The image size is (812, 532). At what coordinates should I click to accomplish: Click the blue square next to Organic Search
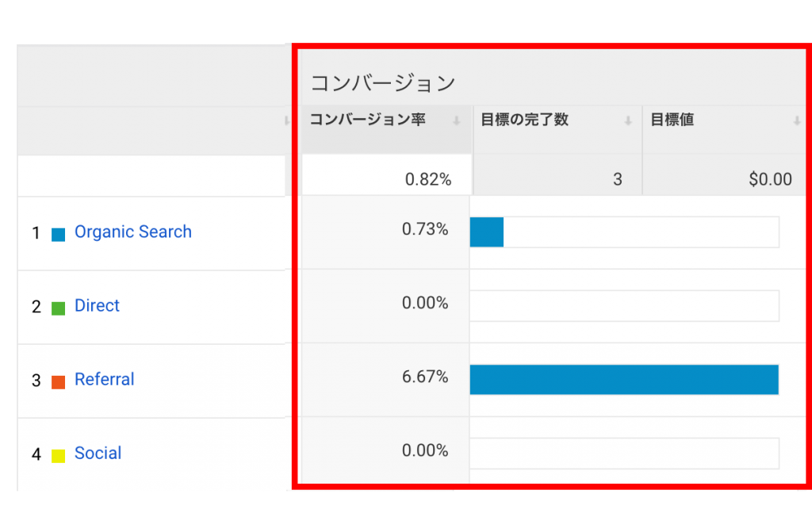coord(58,235)
